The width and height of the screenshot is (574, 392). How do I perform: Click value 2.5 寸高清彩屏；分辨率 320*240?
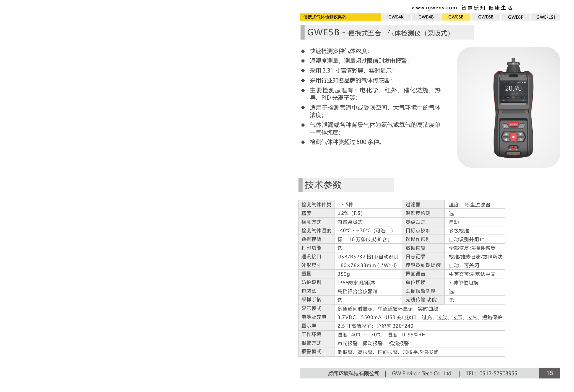(x=375, y=326)
